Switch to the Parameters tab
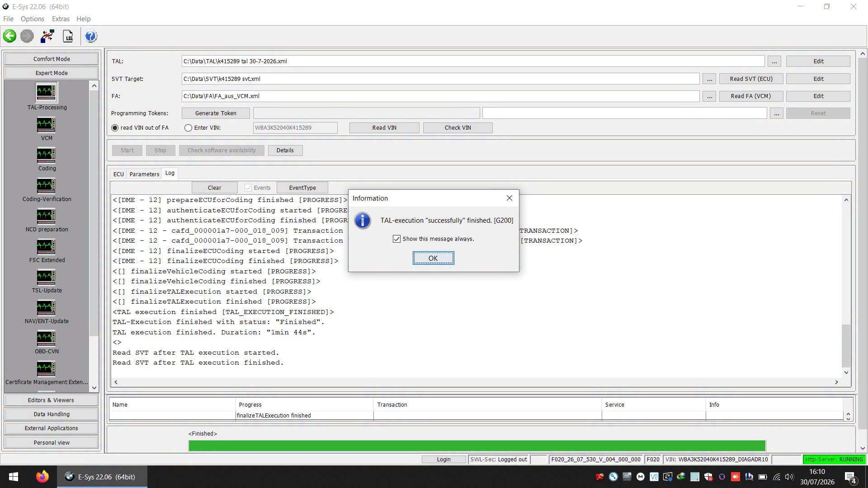Image resolution: width=868 pixels, height=488 pixels. pyautogui.click(x=144, y=174)
